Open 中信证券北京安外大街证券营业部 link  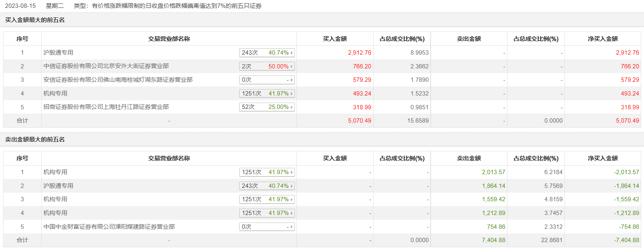[106, 66]
